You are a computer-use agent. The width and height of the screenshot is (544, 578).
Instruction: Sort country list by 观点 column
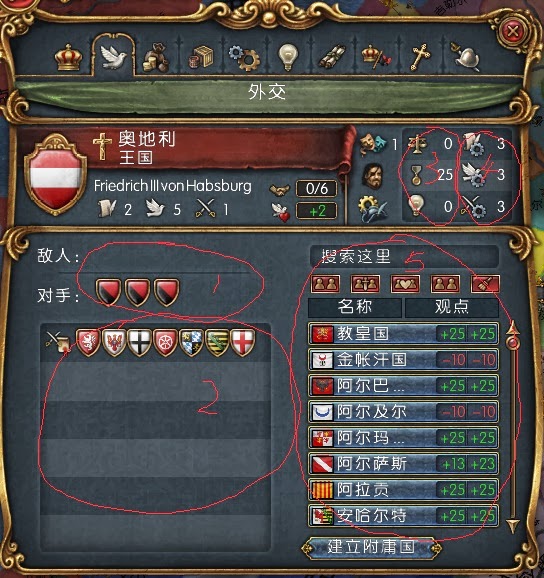click(x=452, y=307)
